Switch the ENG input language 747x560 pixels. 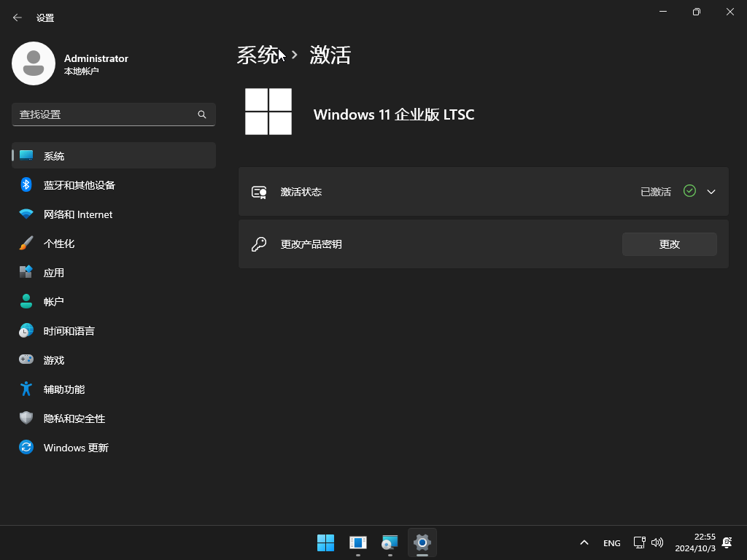coord(612,543)
